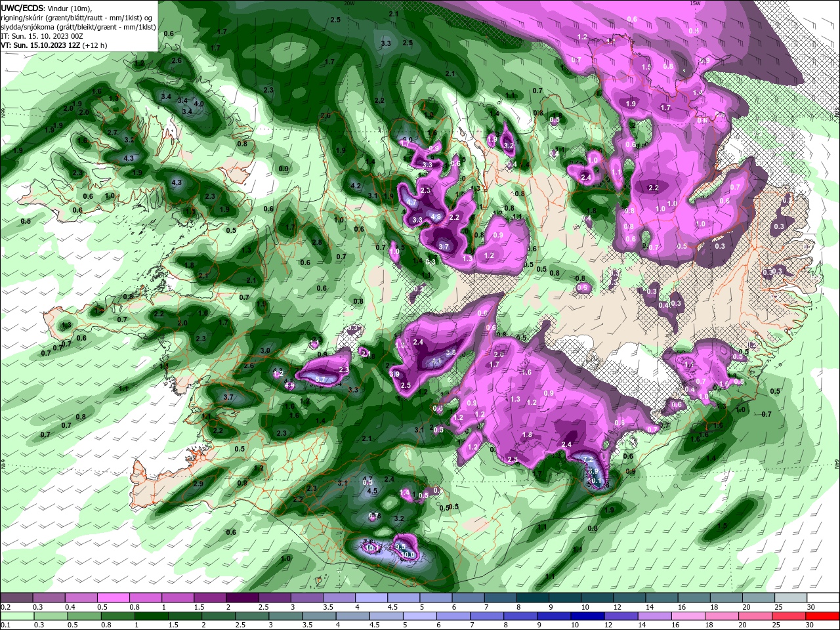Click the '5.7' value inside the purple patch

(321, 379)
